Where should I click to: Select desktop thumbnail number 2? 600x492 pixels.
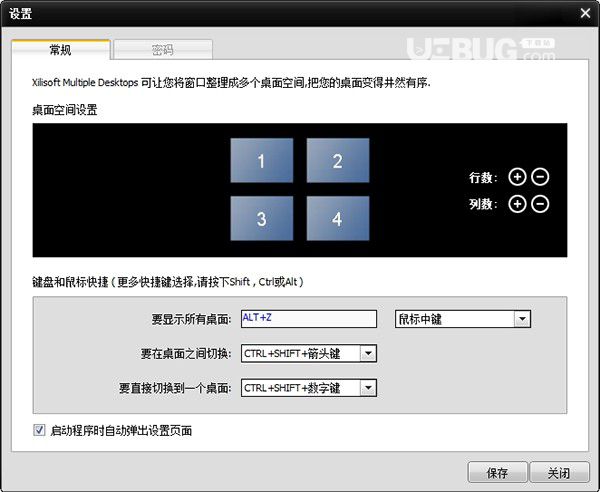coord(338,160)
